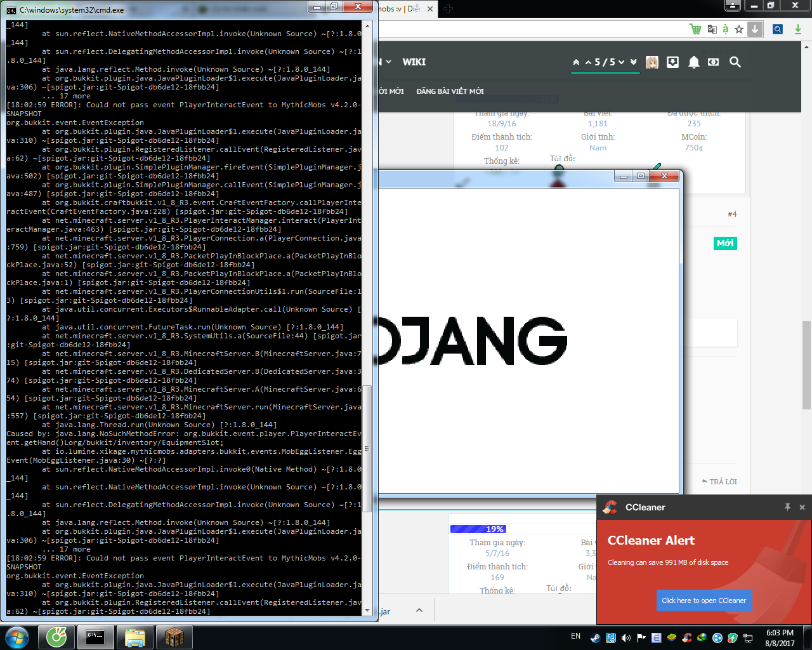812x650 pixels.
Task: Close the CCleaner alert popup
Action: [802, 507]
